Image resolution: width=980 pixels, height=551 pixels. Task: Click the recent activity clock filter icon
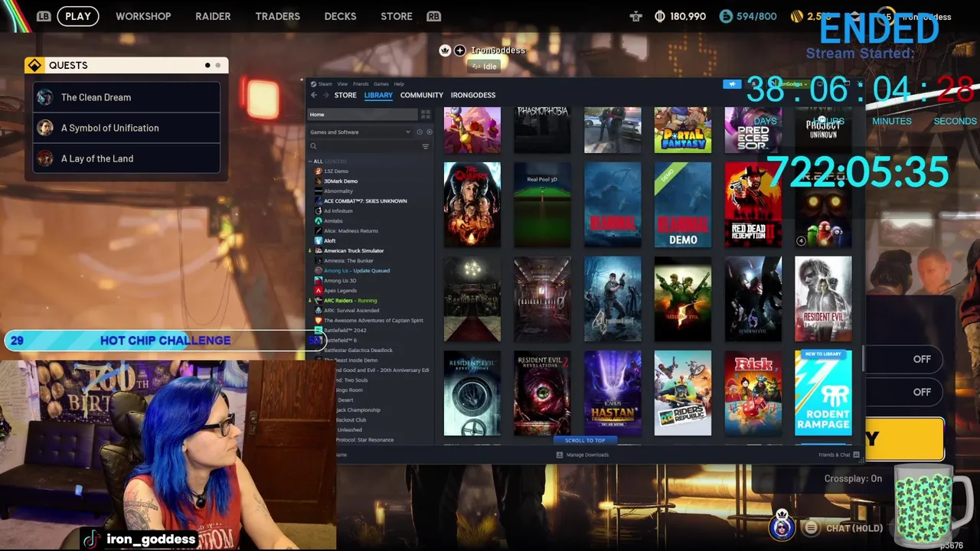[x=419, y=132]
